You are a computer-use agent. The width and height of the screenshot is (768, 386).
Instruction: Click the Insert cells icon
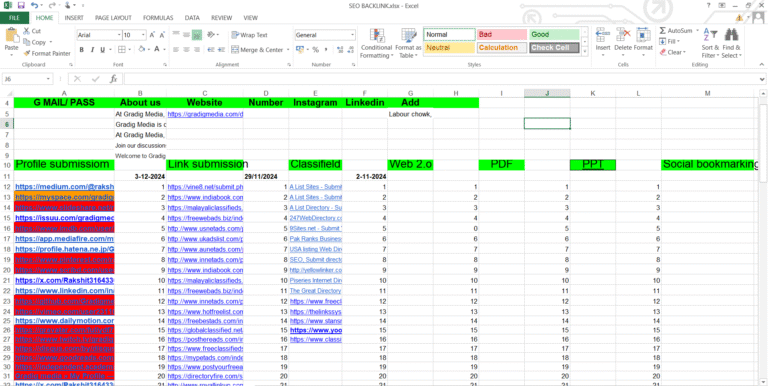[x=603, y=35]
